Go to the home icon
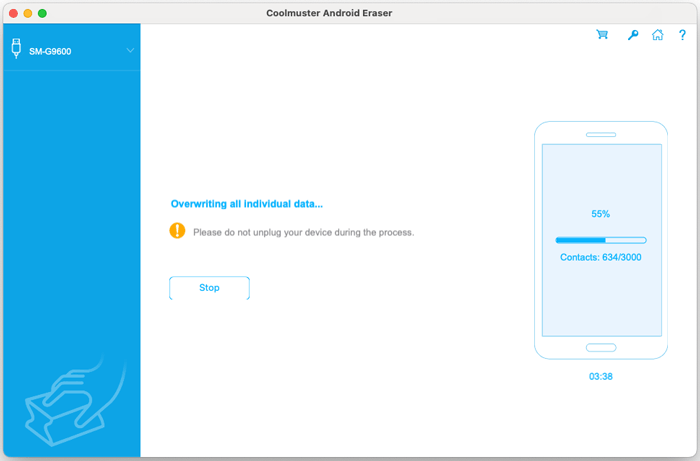Screen dimensions: 700x461 pyautogui.click(x=658, y=34)
